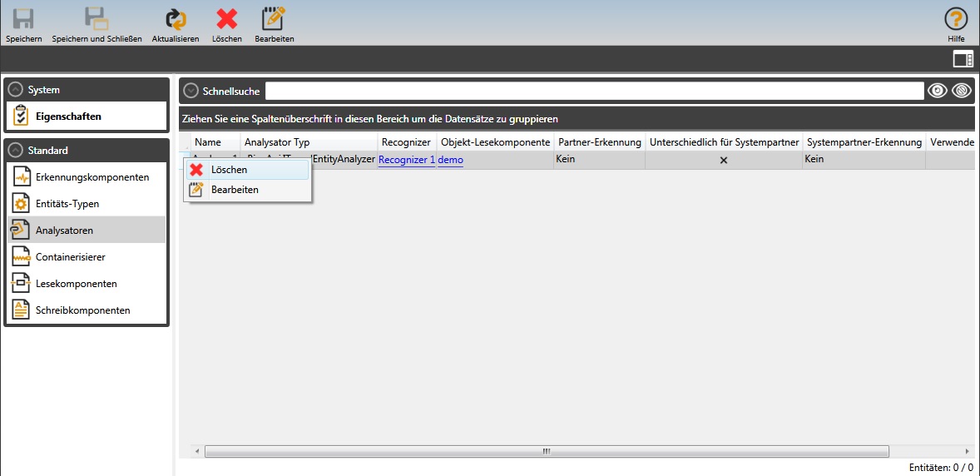This screenshot has height=476, width=980.
Task: Refresh data with Aktualisieren icon
Action: (x=176, y=20)
